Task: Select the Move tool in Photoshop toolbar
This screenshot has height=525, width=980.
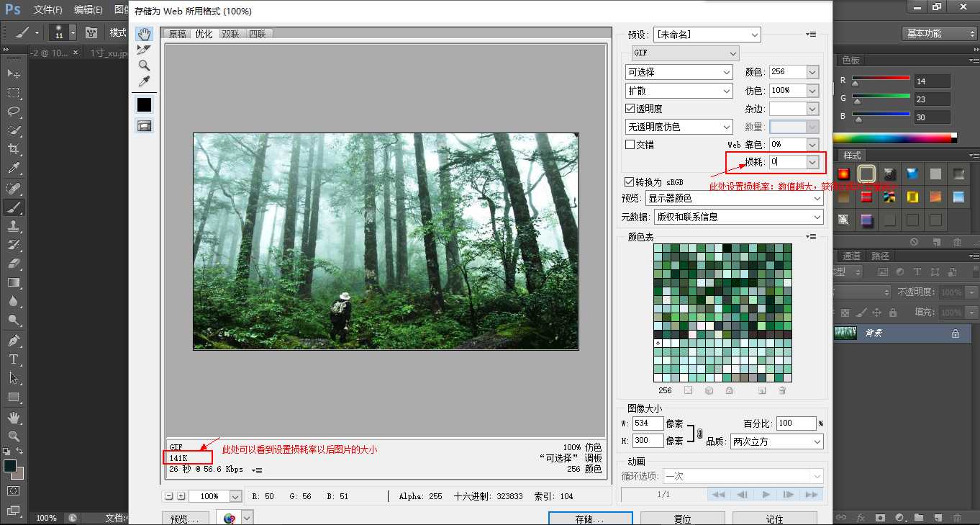Action: [14, 73]
